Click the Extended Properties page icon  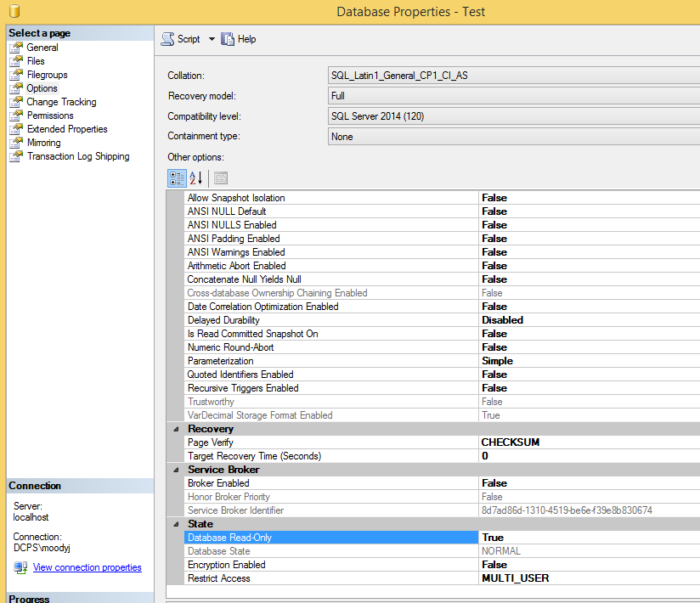coord(15,128)
